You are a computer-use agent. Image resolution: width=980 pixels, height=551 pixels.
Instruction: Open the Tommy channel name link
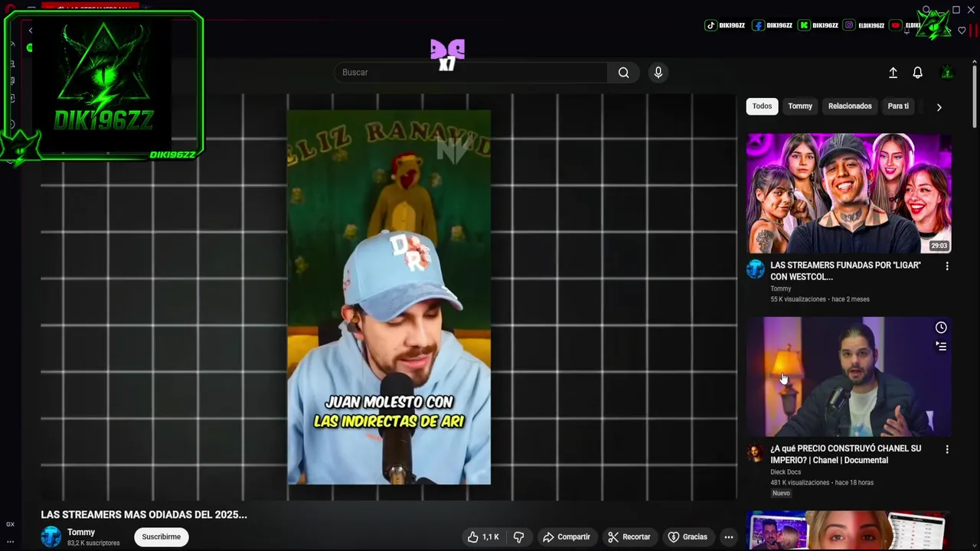pos(81,532)
